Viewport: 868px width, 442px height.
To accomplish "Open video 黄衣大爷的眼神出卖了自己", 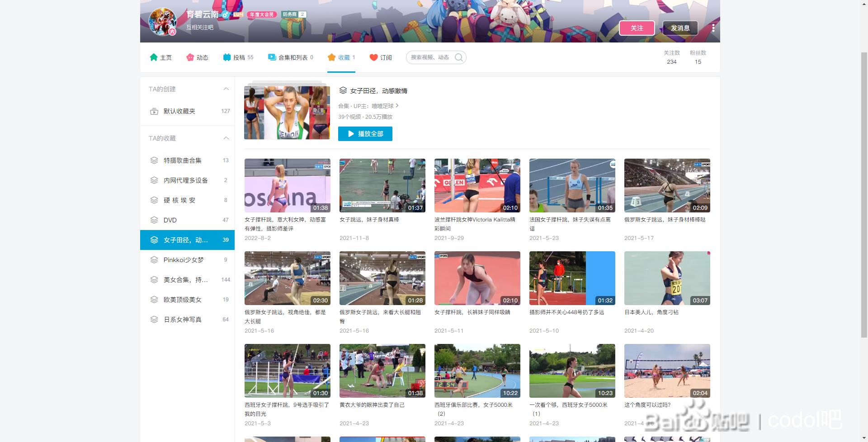I will pyautogui.click(x=382, y=371).
